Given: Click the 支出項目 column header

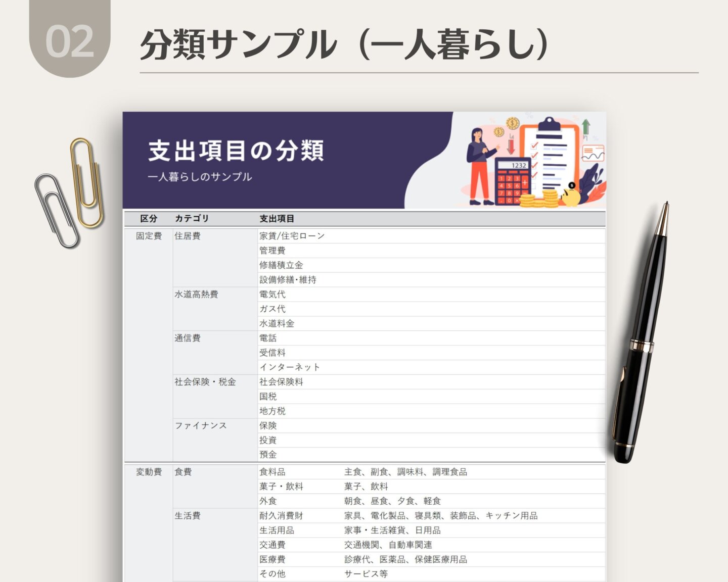Looking at the screenshot, I should pos(277,219).
